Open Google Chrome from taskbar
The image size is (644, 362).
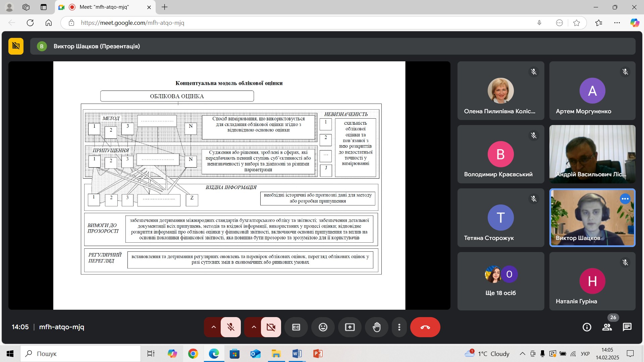pos(193,354)
